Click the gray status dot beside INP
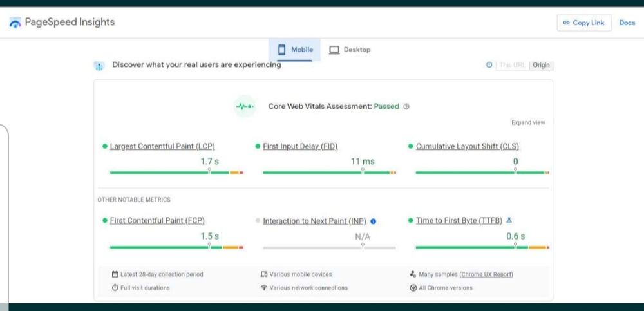 (x=258, y=221)
